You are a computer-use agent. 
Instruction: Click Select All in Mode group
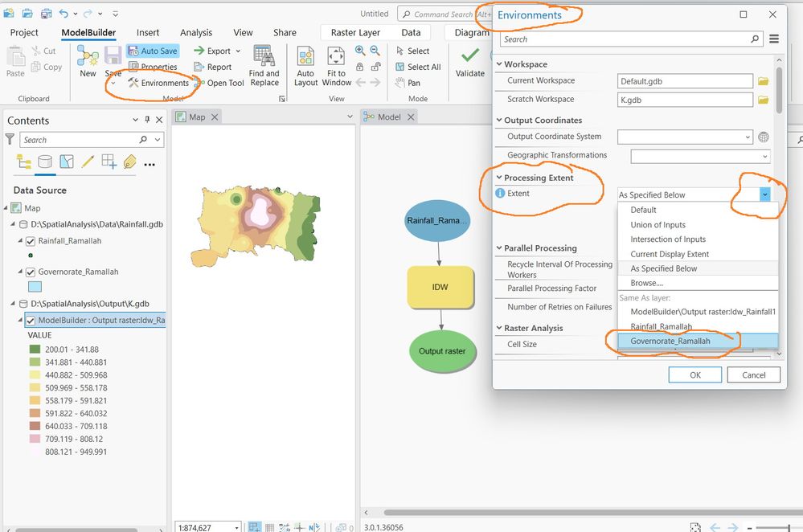(419, 67)
